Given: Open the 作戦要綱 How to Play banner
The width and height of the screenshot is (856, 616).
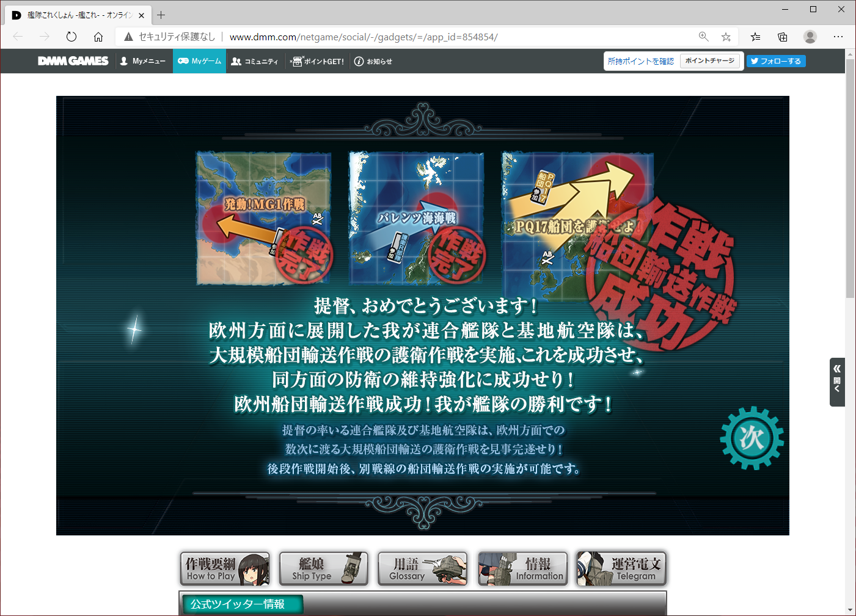Looking at the screenshot, I should [x=225, y=568].
